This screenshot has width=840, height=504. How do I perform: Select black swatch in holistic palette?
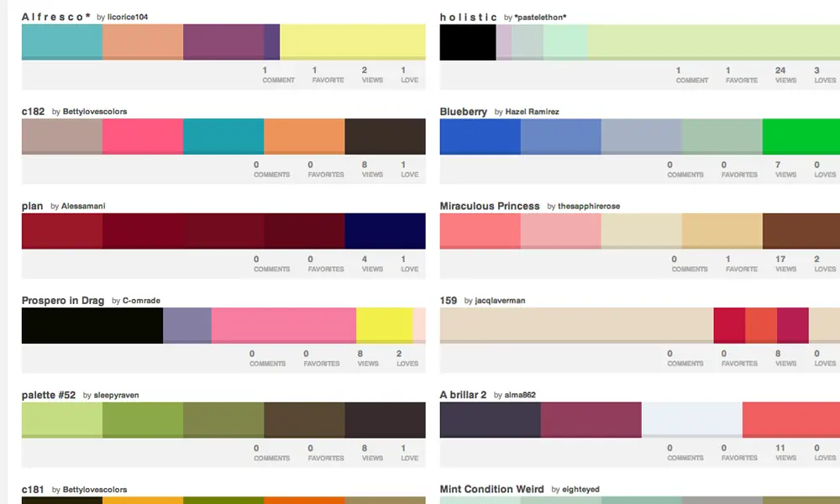click(468, 42)
